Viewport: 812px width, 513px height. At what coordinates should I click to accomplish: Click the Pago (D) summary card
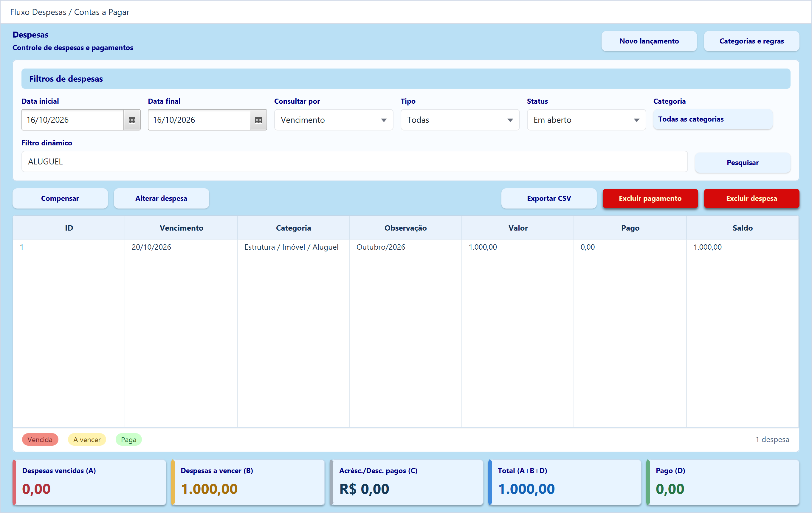(723, 482)
